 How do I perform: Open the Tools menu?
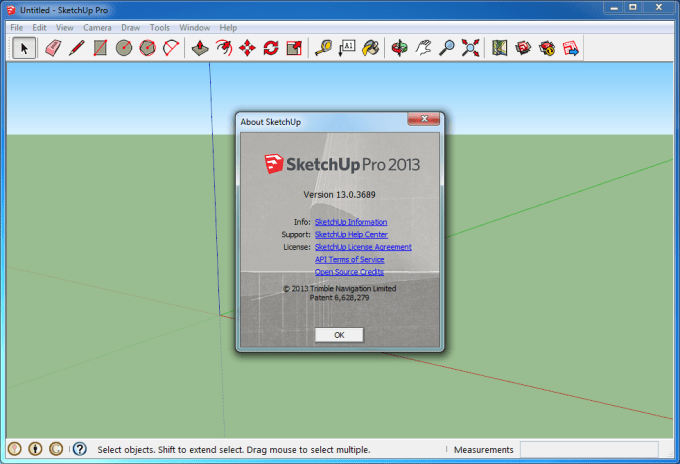(x=160, y=28)
